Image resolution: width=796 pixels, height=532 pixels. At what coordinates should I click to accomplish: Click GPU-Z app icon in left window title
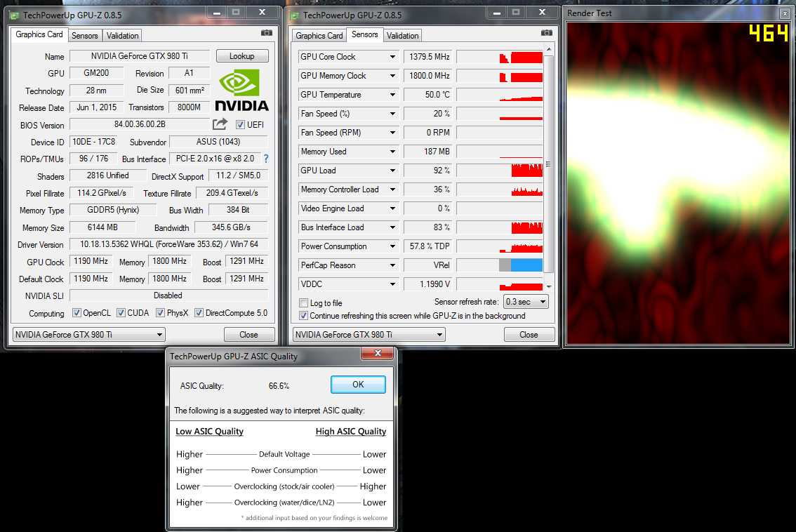[x=15, y=15]
